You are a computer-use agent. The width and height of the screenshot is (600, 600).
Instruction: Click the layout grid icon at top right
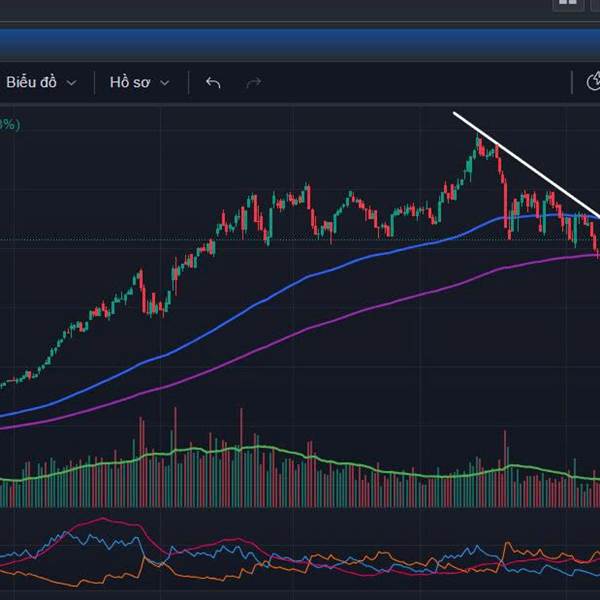point(568,3)
